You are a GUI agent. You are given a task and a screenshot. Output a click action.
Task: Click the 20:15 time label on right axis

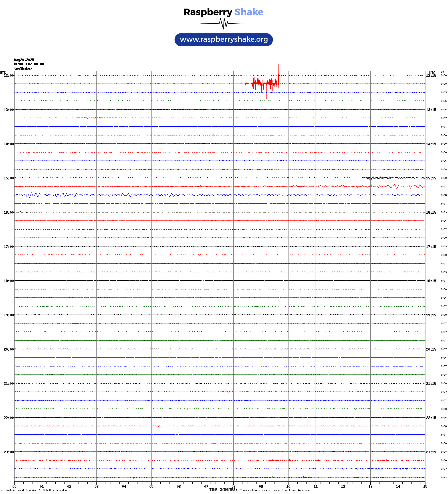(x=431, y=349)
